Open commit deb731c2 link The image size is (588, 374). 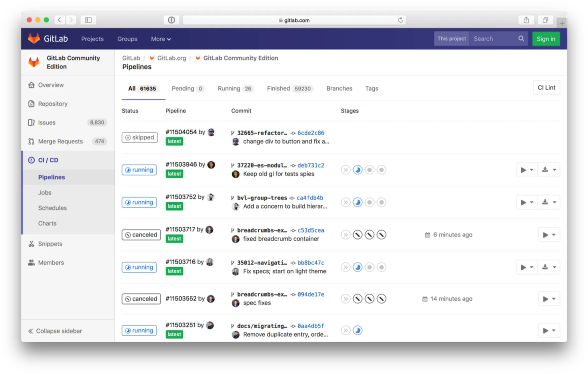(311, 165)
